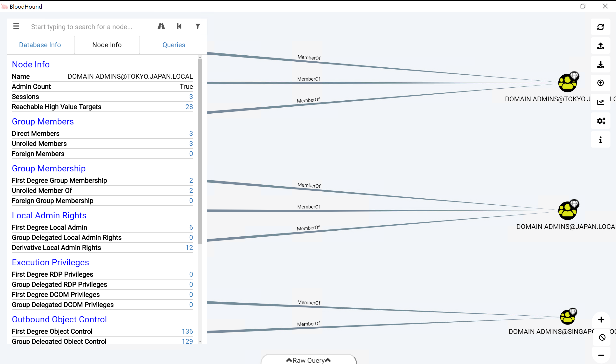Zoom out using the minus button
The width and height of the screenshot is (616, 364).
tap(602, 355)
